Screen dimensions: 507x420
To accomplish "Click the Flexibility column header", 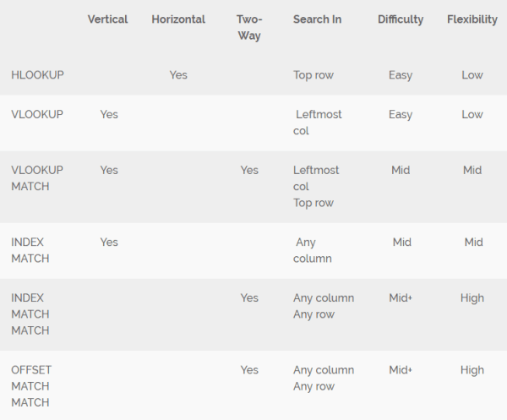I will coord(472,19).
